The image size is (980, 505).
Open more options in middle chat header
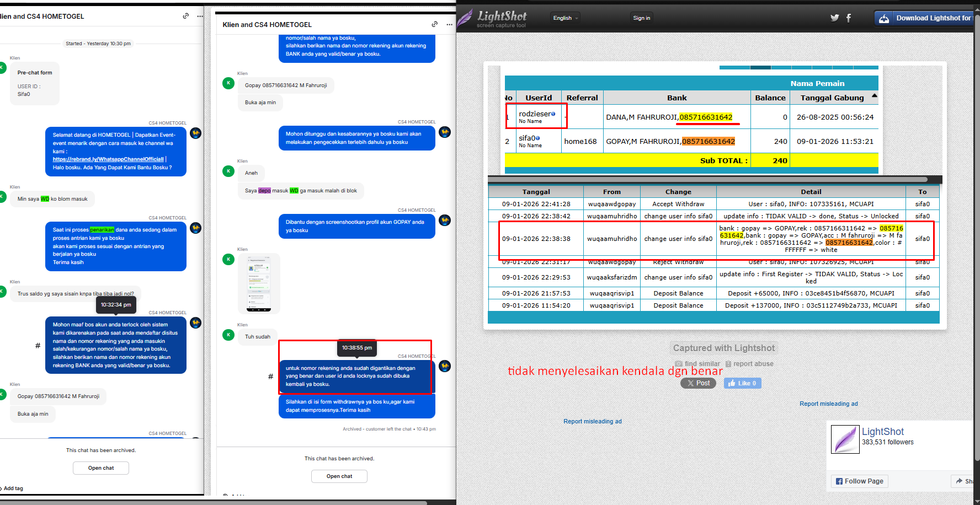click(x=449, y=24)
